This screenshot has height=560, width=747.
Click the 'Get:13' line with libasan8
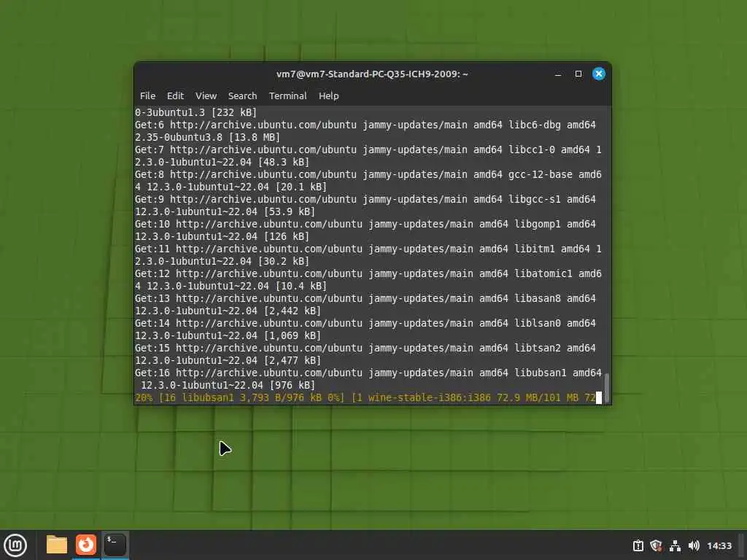[365, 298]
